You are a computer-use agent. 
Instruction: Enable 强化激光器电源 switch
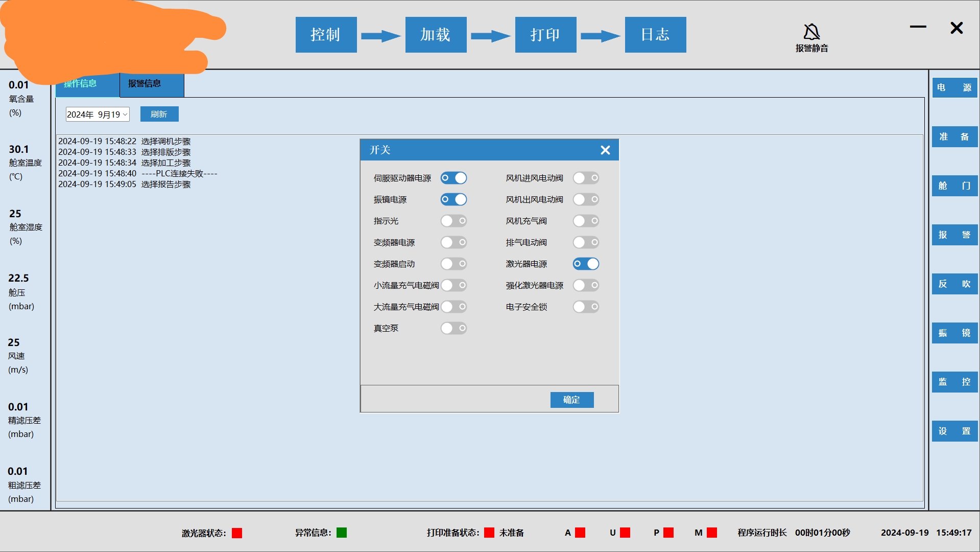586,285
